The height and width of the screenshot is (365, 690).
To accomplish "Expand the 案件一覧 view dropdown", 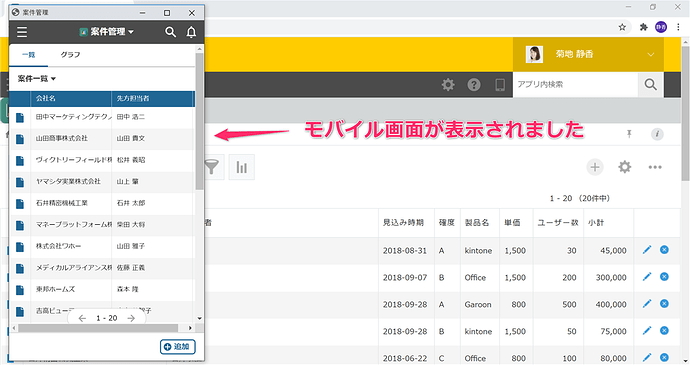I will [x=37, y=79].
